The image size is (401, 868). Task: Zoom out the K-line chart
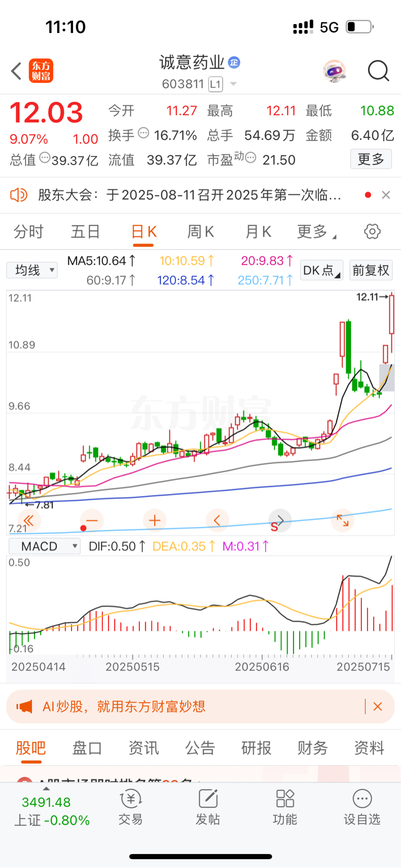point(92,520)
